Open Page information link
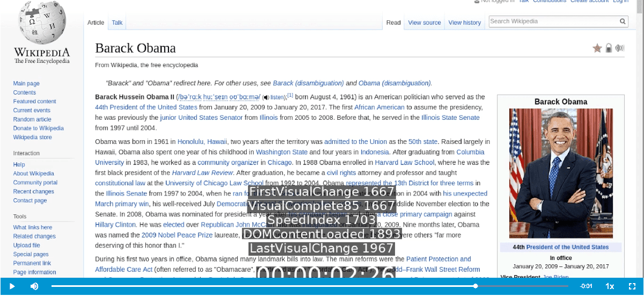644x296 pixels. (x=35, y=272)
